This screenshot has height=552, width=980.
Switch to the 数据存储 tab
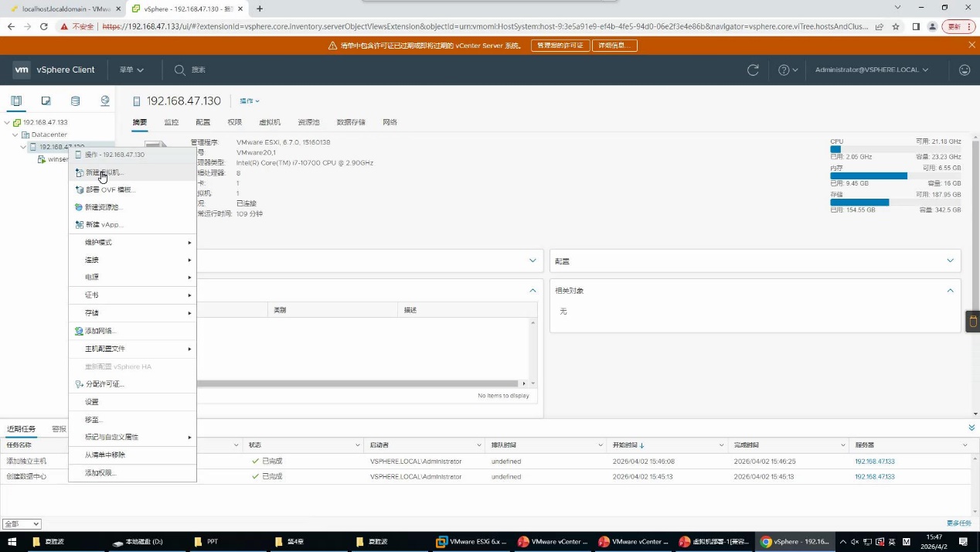(351, 122)
